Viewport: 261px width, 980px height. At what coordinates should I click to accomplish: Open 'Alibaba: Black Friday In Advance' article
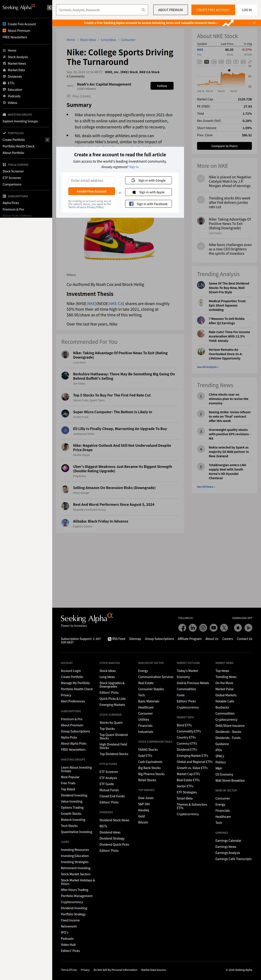[101, 521]
